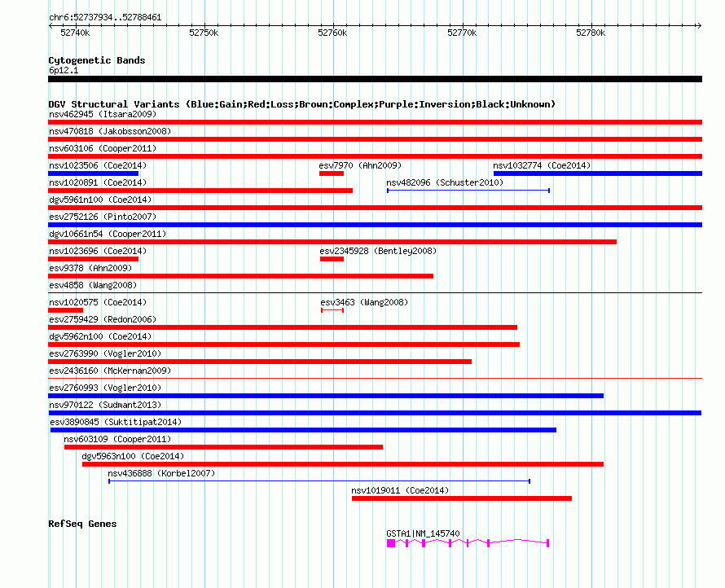Click the GSTA1|NM_145740 gene label
Image resolution: width=725 pixels, height=588 pixels.
pyautogui.click(x=423, y=533)
